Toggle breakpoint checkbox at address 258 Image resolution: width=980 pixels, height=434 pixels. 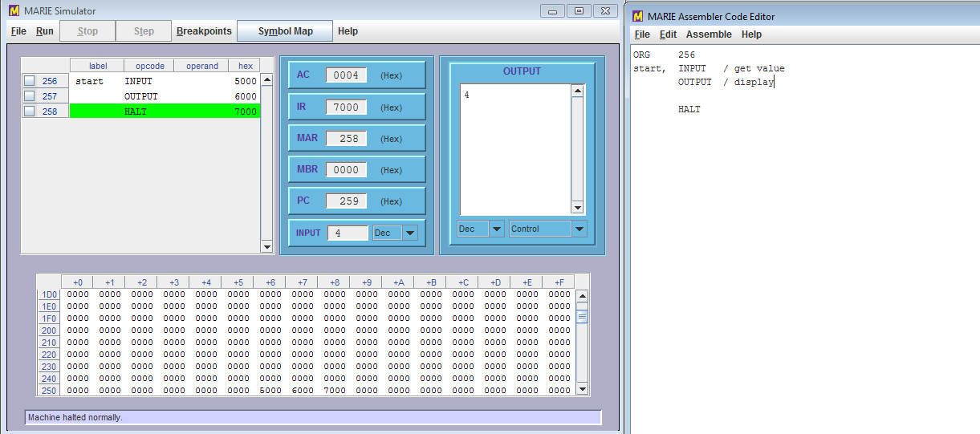pos(30,112)
